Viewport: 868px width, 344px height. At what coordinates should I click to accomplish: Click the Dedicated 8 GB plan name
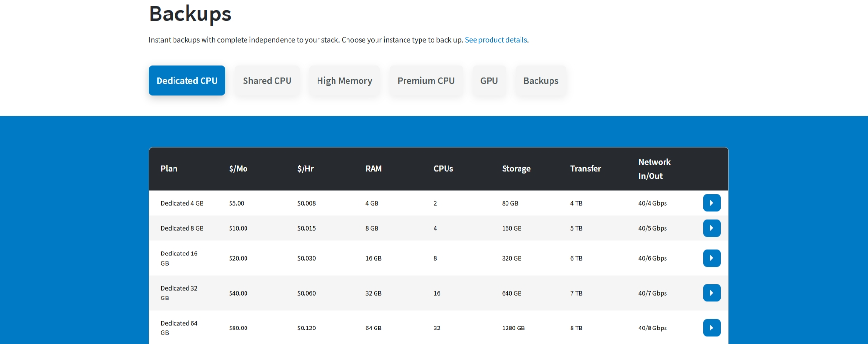coord(182,228)
